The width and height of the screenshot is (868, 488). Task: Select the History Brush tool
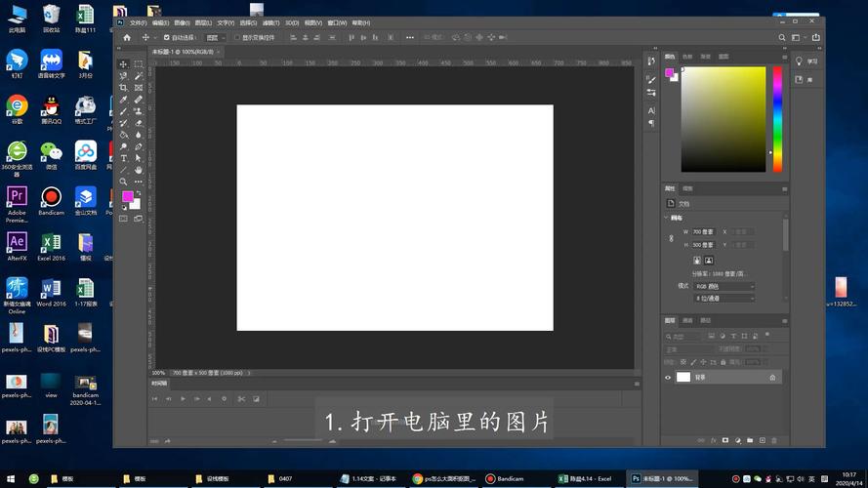123,123
